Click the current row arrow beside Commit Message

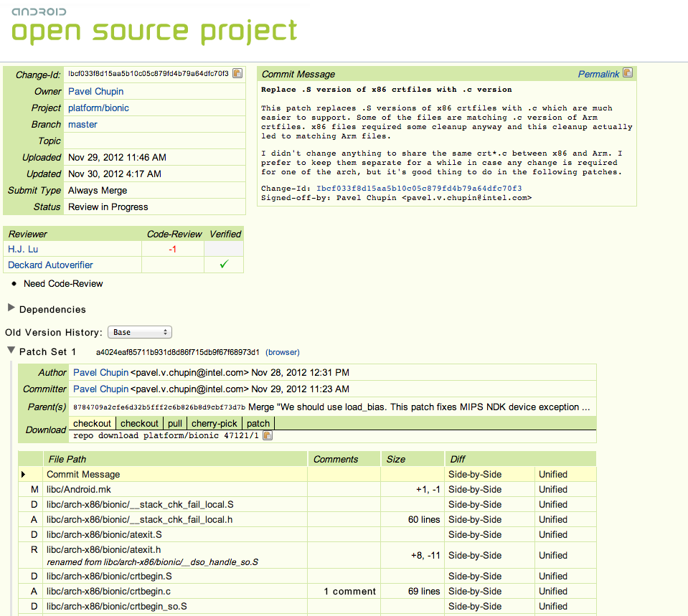tap(24, 475)
